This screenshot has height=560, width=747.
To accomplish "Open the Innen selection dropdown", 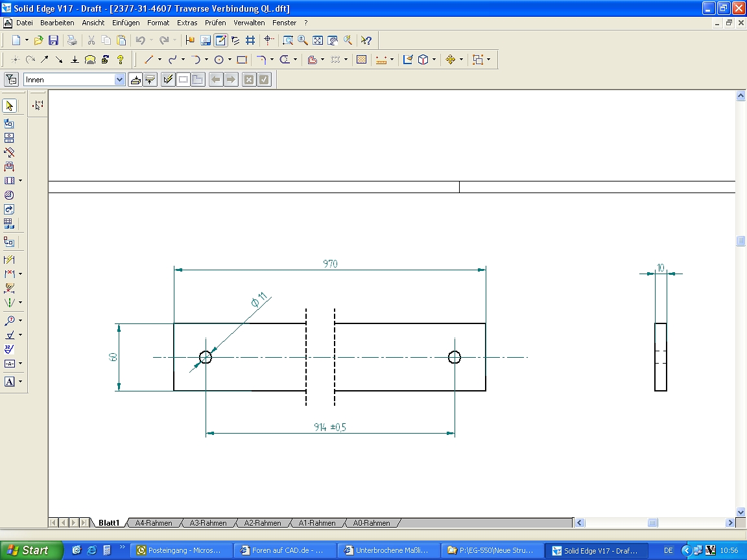I will coord(119,80).
